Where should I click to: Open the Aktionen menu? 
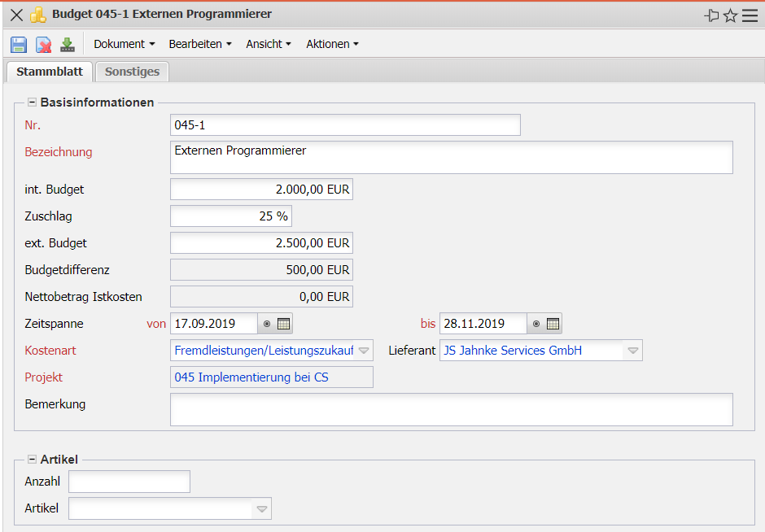coord(332,44)
